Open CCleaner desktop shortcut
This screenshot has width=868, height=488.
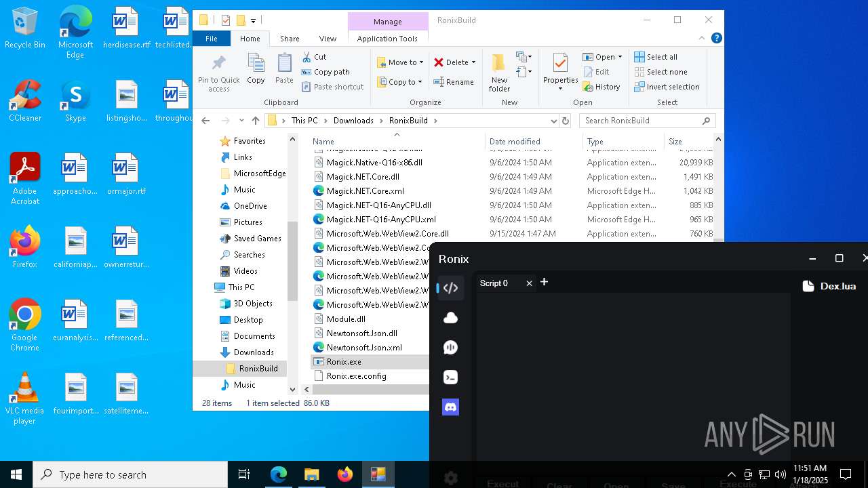(x=25, y=101)
